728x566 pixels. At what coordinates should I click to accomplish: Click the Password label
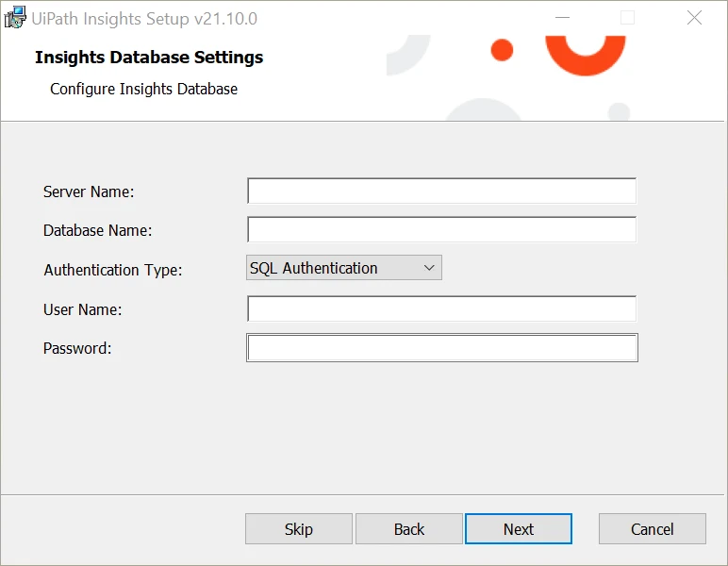point(77,348)
